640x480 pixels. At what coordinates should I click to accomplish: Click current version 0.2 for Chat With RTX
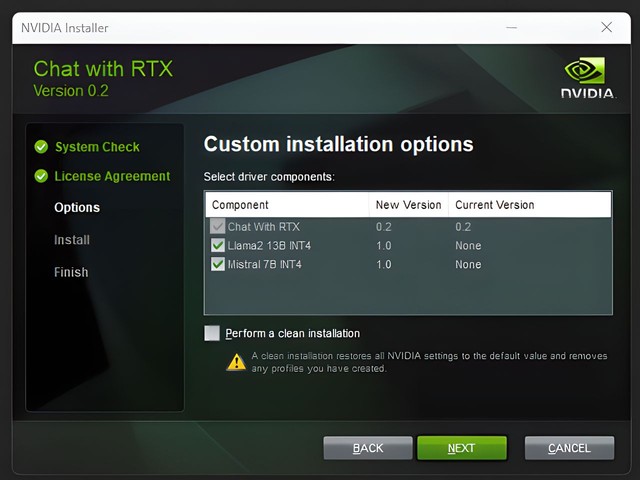coord(463,227)
